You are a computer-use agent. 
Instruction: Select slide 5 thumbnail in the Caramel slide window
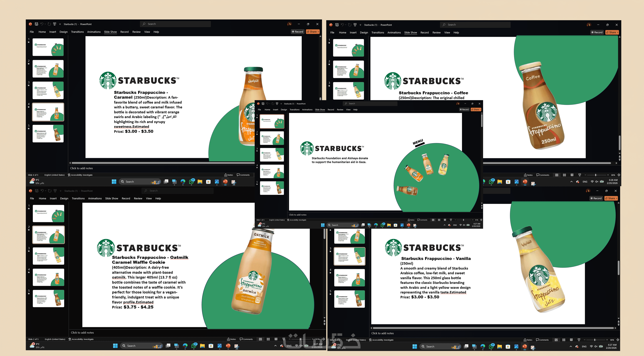tap(48, 134)
